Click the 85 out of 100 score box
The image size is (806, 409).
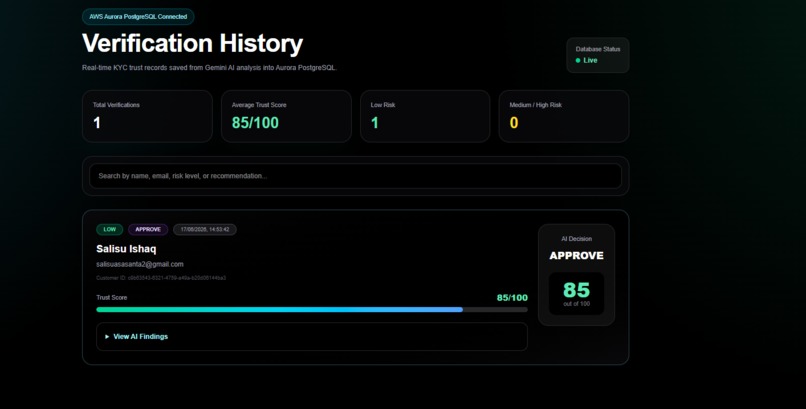[576, 293]
